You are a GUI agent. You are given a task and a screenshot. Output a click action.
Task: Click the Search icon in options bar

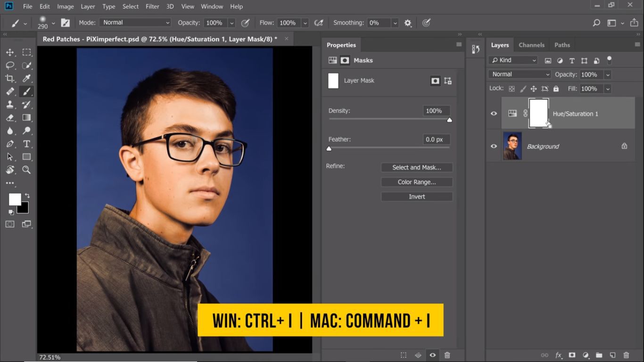pyautogui.click(x=596, y=23)
